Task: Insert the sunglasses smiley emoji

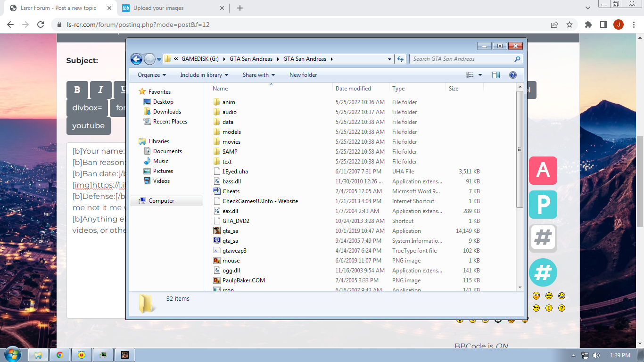Action: tap(549, 296)
